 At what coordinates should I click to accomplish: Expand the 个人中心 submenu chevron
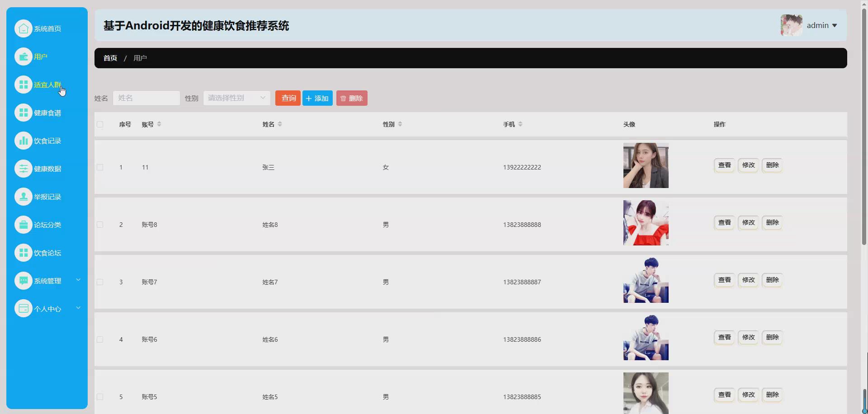pyautogui.click(x=78, y=308)
